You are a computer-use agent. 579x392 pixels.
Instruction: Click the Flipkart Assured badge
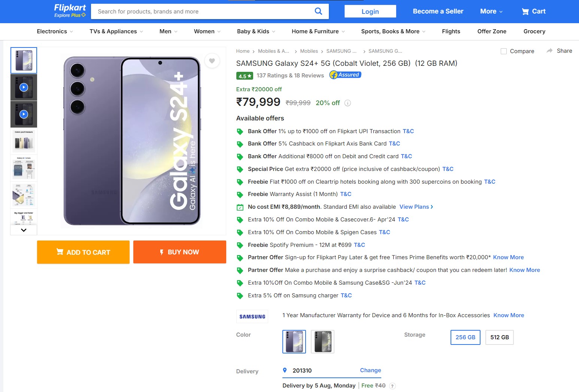345,74
